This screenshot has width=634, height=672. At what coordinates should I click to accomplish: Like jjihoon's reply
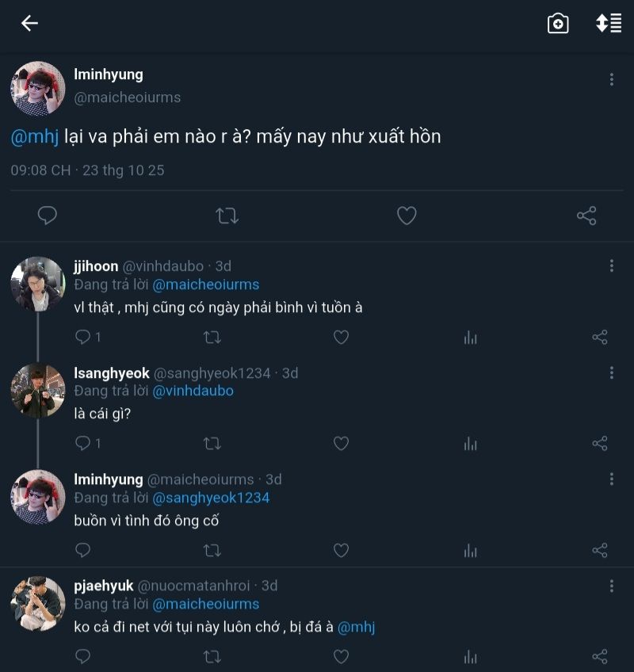click(x=341, y=338)
